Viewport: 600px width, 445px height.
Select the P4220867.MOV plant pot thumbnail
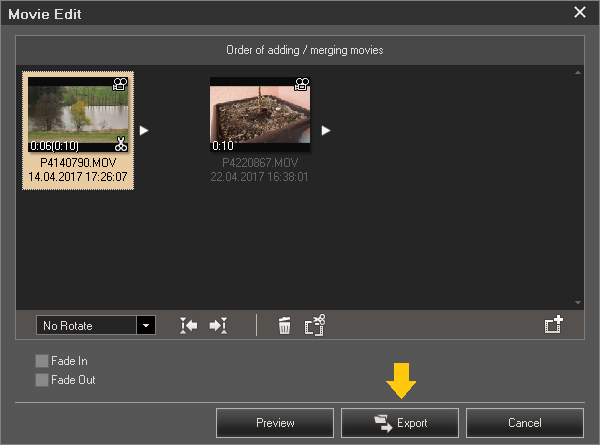(260, 114)
